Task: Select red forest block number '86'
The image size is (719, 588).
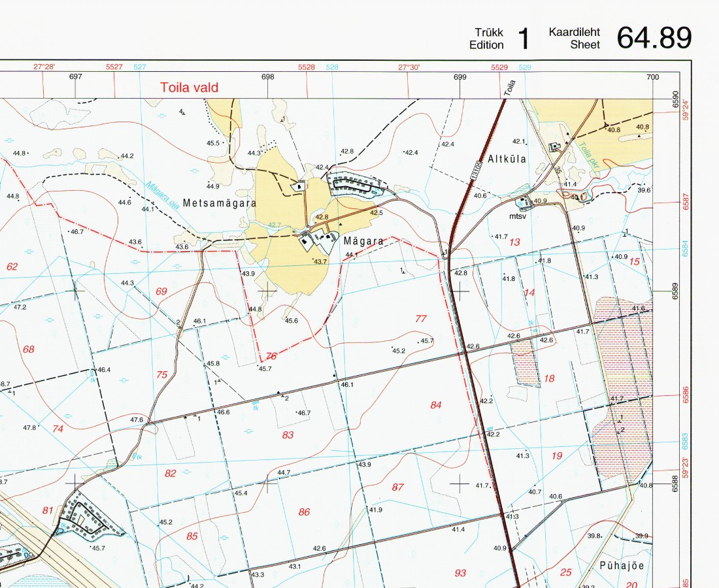Action: coord(304,512)
